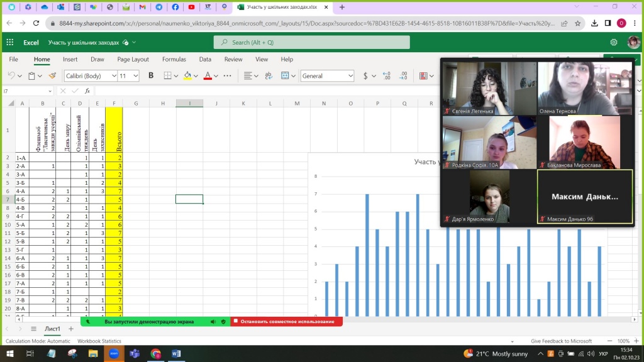Select the Лист1 sheet tab
The width and height of the screenshot is (644, 362).
click(x=52, y=329)
